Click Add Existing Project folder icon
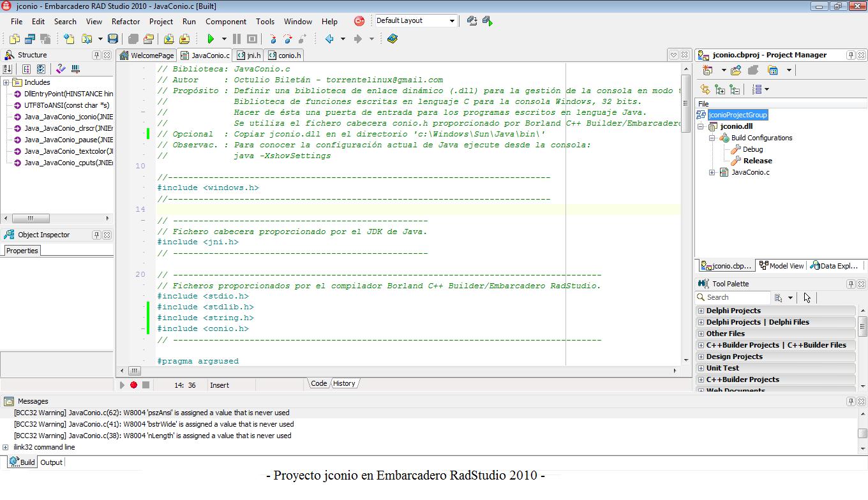This screenshot has width=868, height=500. [x=737, y=70]
